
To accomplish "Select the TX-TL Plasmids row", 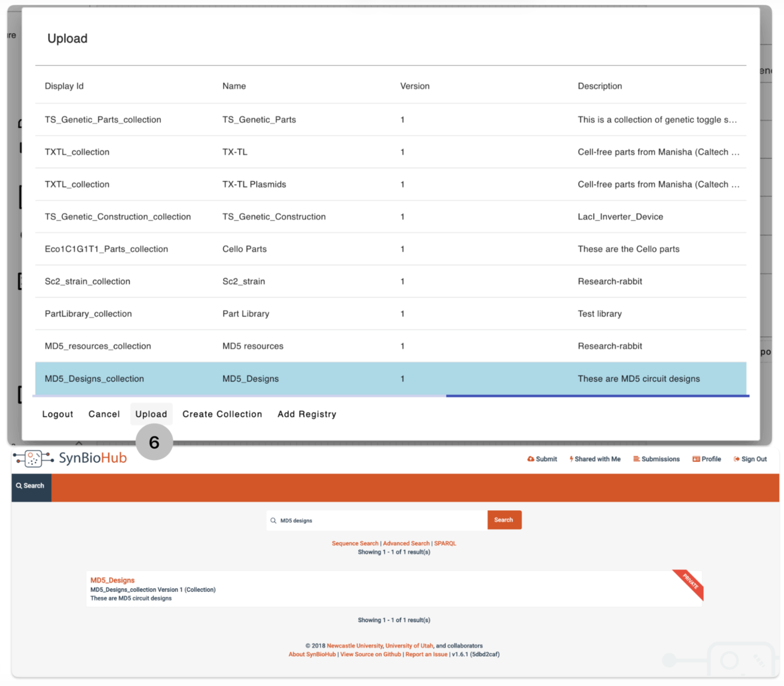I will point(390,185).
